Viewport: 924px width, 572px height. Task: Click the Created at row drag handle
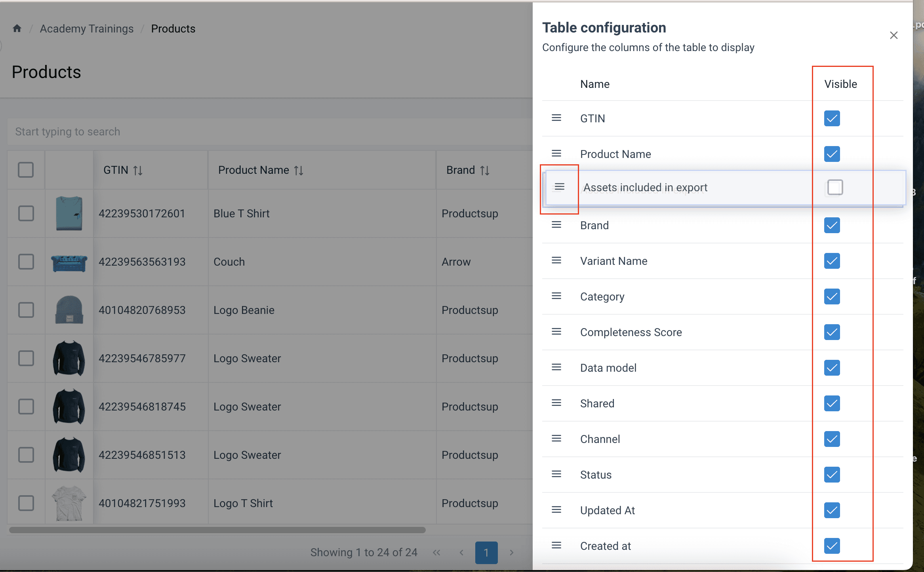click(556, 545)
